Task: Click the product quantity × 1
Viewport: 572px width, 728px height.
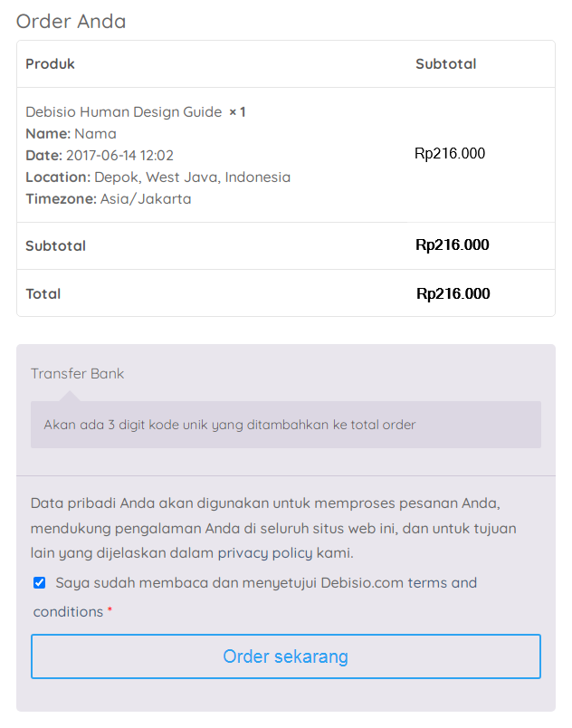Action: tap(237, 112)
